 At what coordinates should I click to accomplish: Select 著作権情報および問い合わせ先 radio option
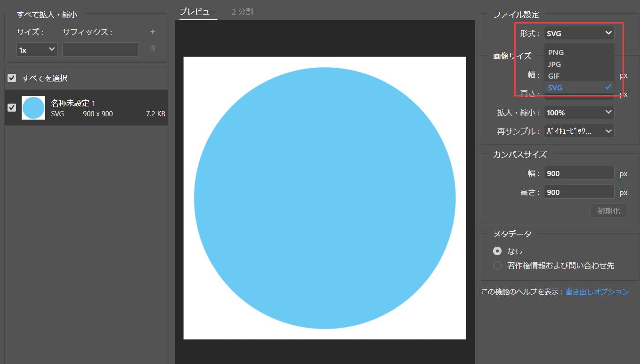click(497, 266)
